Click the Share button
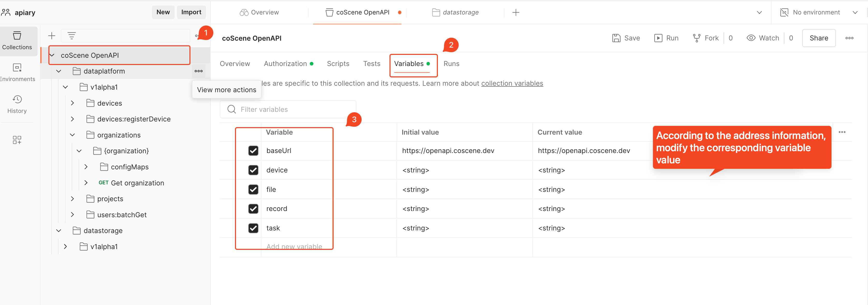 819,38
